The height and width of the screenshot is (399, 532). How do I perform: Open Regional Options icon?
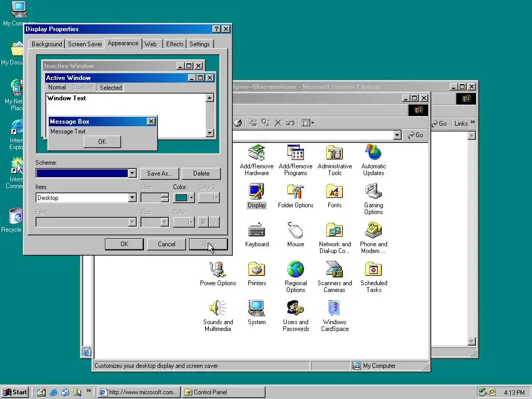(x=296, y=277)
